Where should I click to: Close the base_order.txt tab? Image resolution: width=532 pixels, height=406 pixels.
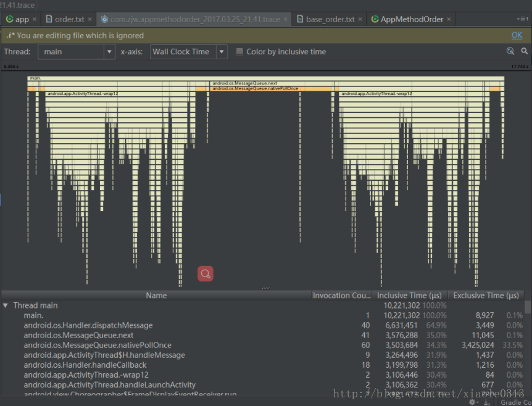(360, 19)
